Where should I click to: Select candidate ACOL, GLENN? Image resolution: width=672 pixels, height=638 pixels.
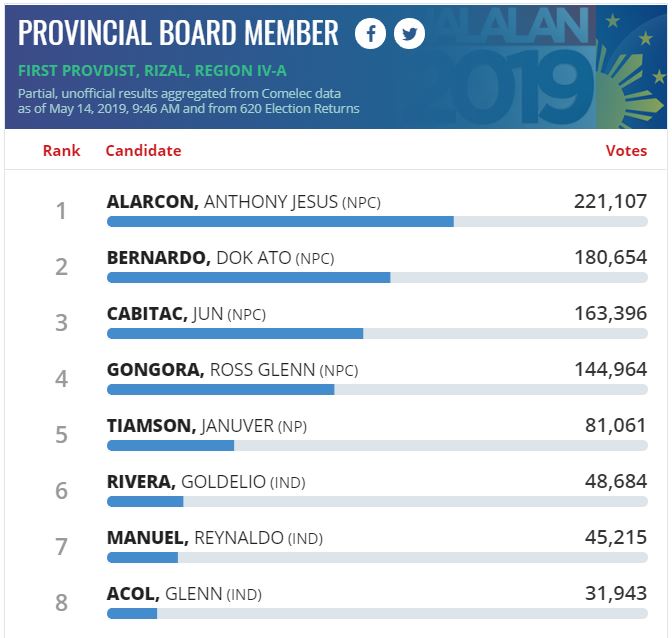[184, 594]
